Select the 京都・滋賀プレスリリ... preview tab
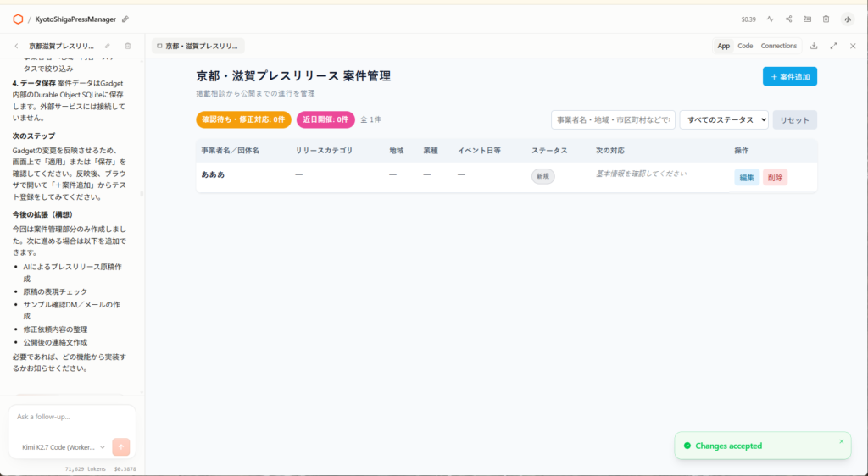The height and width of the screenshot is (476, 868). [x=198, y=46]
